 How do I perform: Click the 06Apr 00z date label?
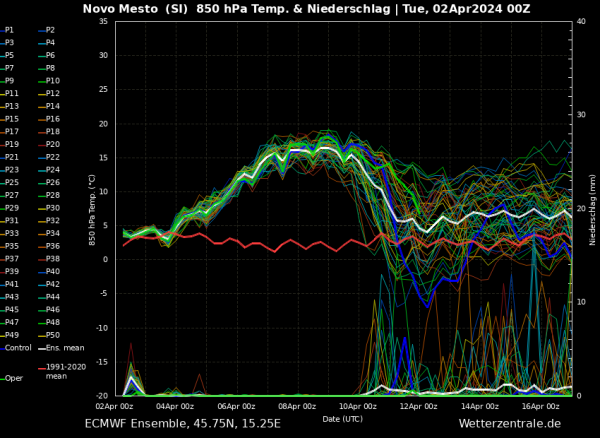[238, 406]
